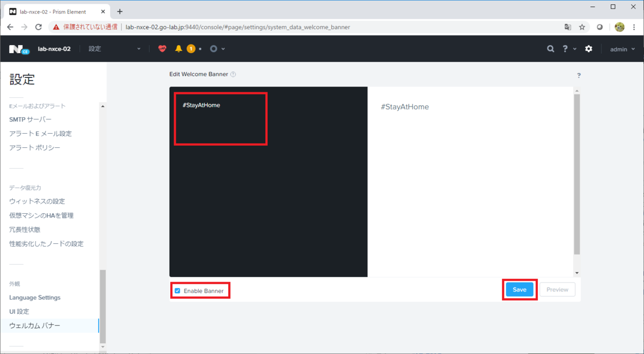
Task: Click the insecure connection warning icon
Action: click(x=56, y=27)
